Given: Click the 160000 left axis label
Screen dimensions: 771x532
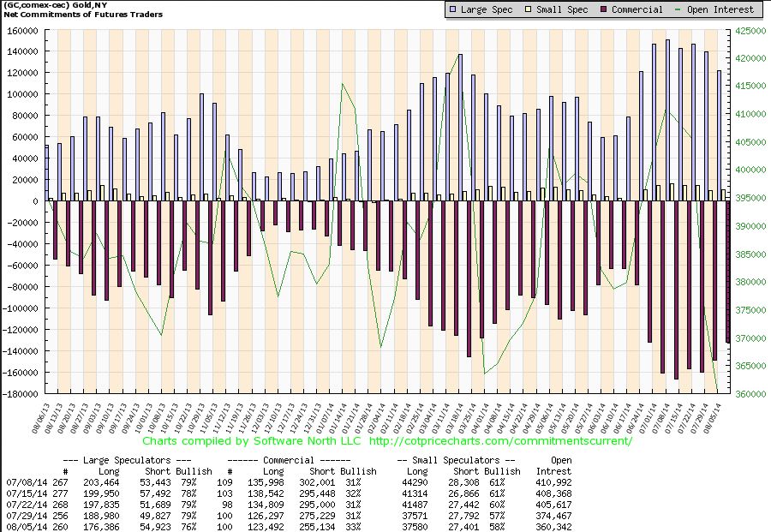Looking at the screenshot, I should [22, 31].
